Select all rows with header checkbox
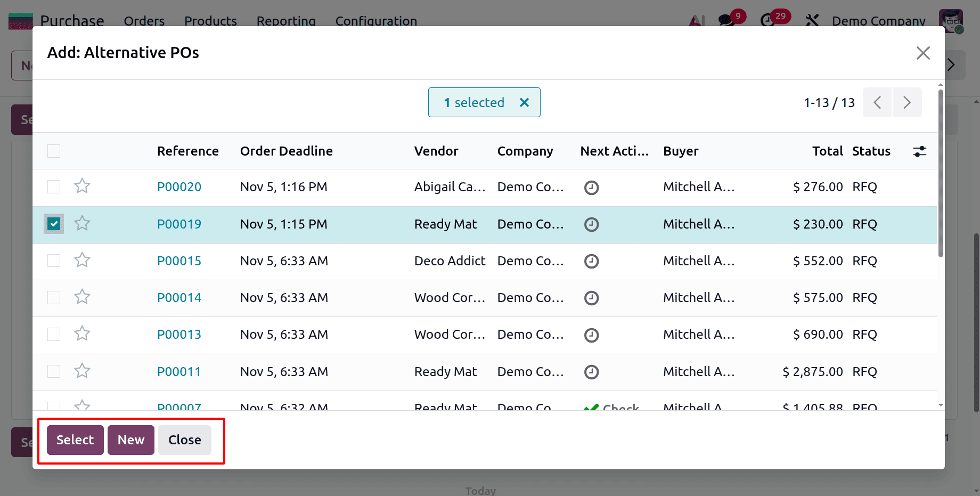 pos(53,151)
